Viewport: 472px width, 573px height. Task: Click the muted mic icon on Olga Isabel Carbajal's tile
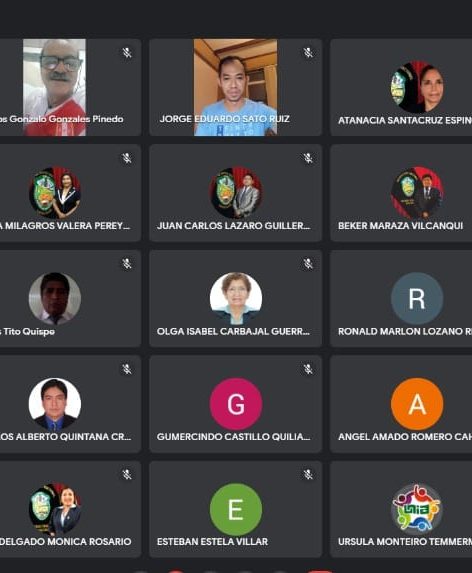coord(308,263)
